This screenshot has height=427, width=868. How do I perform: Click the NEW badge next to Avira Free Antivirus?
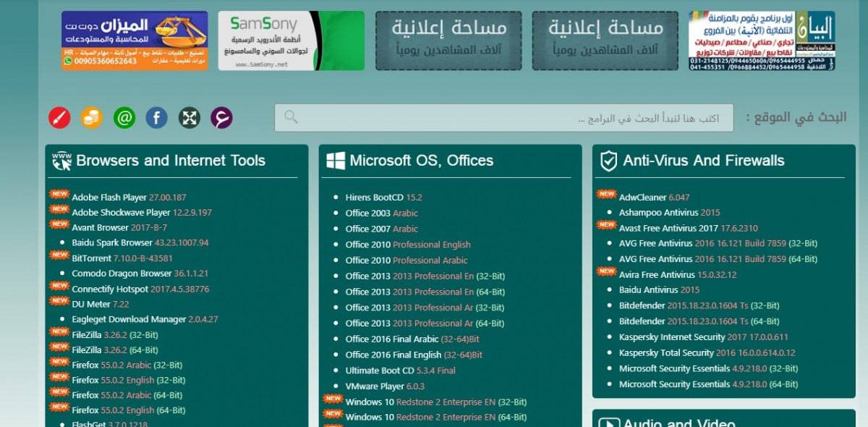606,272
